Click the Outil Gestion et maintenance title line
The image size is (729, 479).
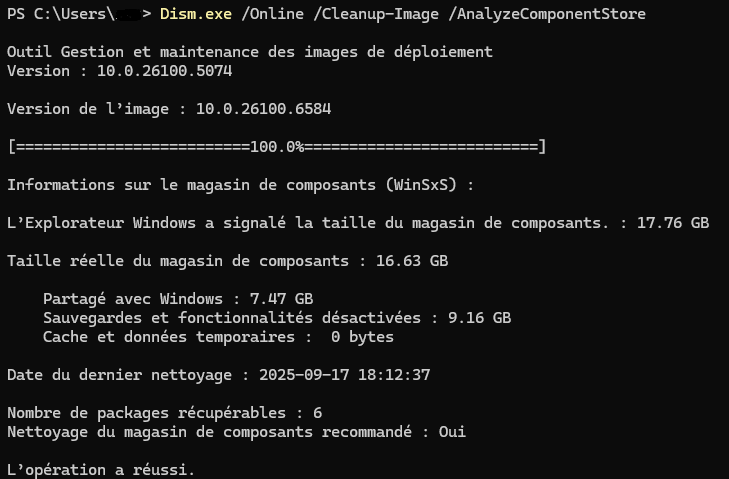point(250,52)
